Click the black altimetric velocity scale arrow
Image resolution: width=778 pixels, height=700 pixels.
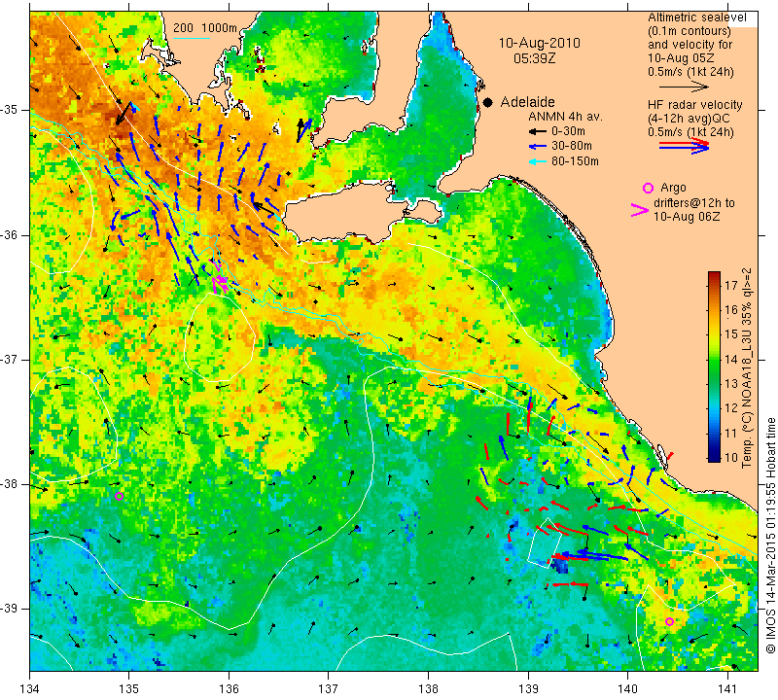684,87
